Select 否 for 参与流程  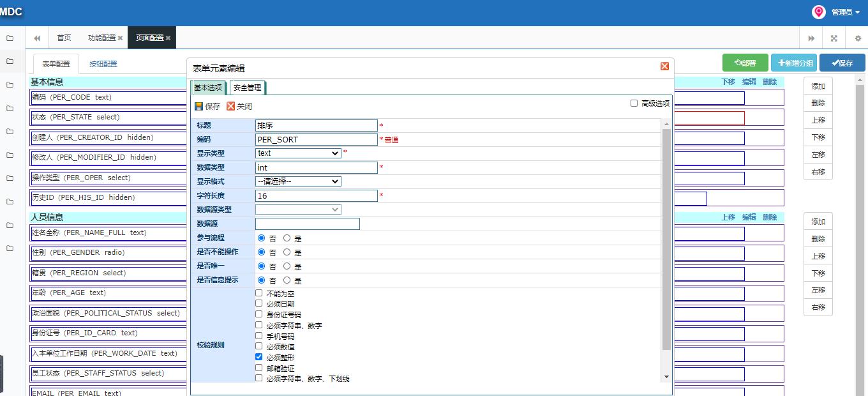(x=261, y=238)
